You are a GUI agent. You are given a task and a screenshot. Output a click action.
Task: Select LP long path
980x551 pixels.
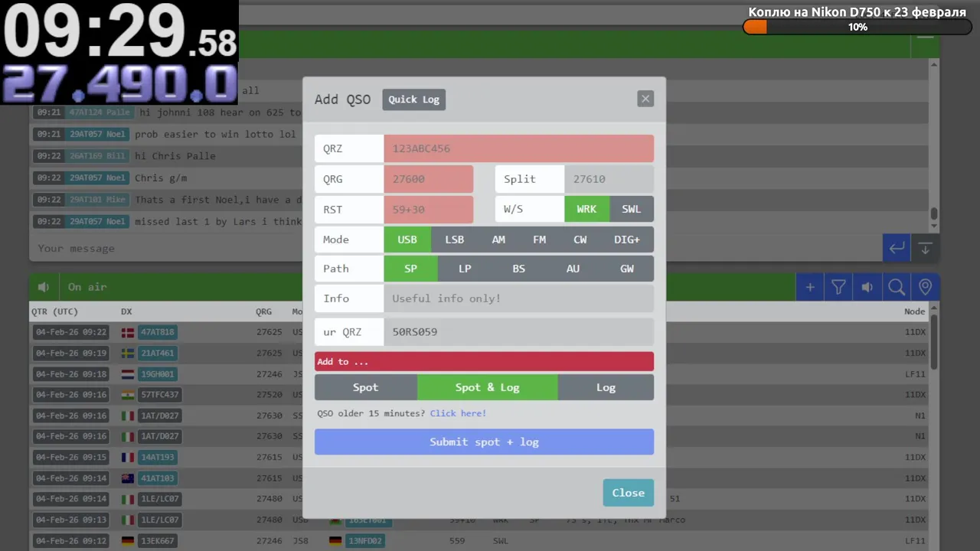(465, 269)
